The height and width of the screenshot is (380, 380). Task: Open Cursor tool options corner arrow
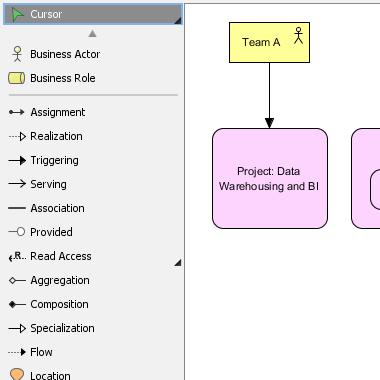178,21
